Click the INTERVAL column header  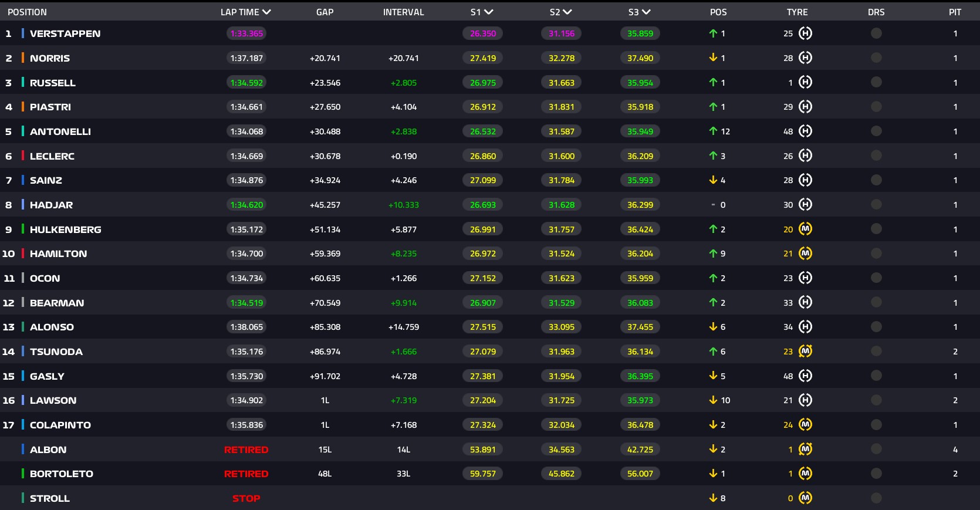(x=403, y=12)
